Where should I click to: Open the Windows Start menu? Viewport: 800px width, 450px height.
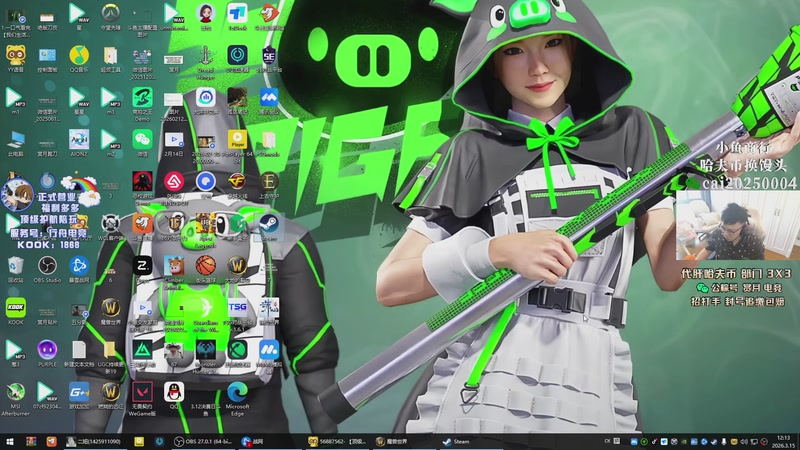point(10,442)
